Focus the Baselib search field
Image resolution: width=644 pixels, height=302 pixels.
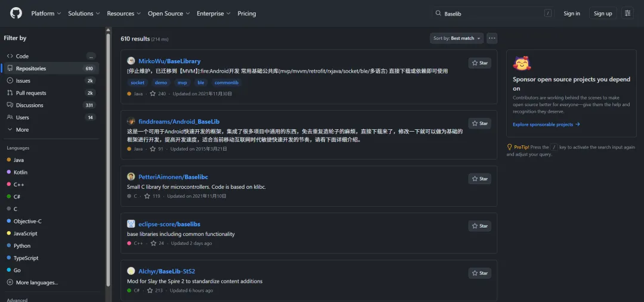coord(493,14)
